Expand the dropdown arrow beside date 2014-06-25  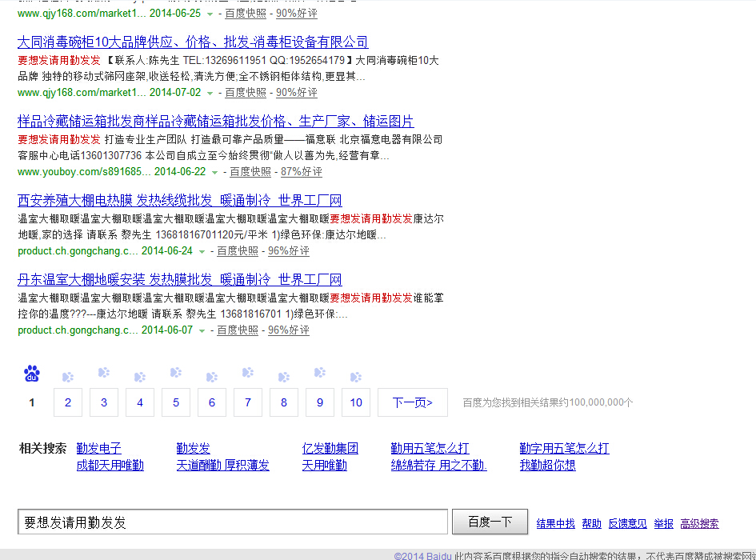click(210, 14)
